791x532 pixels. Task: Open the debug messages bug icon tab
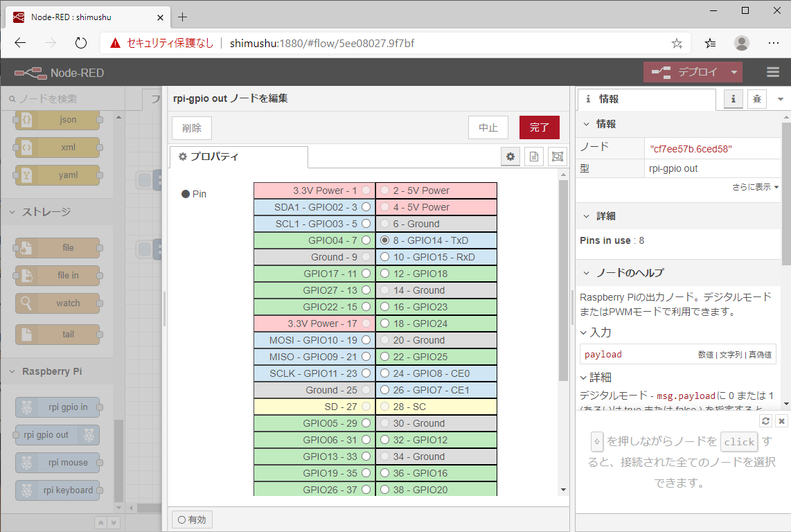click(756, 99)
